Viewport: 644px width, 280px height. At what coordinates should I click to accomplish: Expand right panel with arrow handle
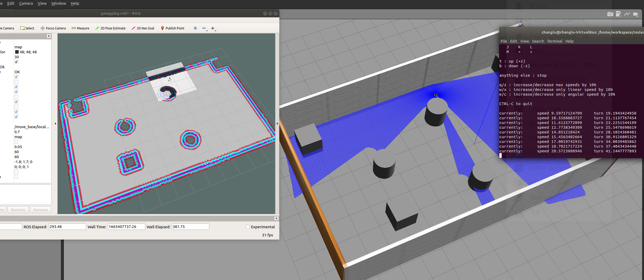tap(277, 123)
